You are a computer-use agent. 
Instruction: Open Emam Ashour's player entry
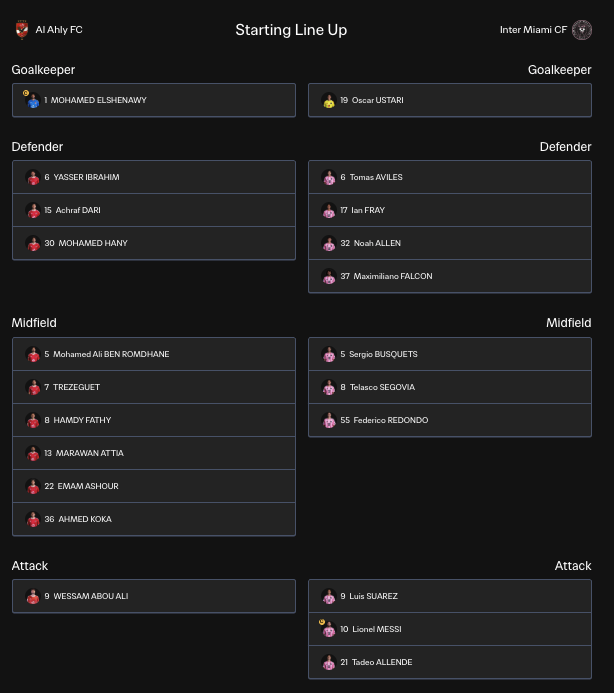click(154, 486)
